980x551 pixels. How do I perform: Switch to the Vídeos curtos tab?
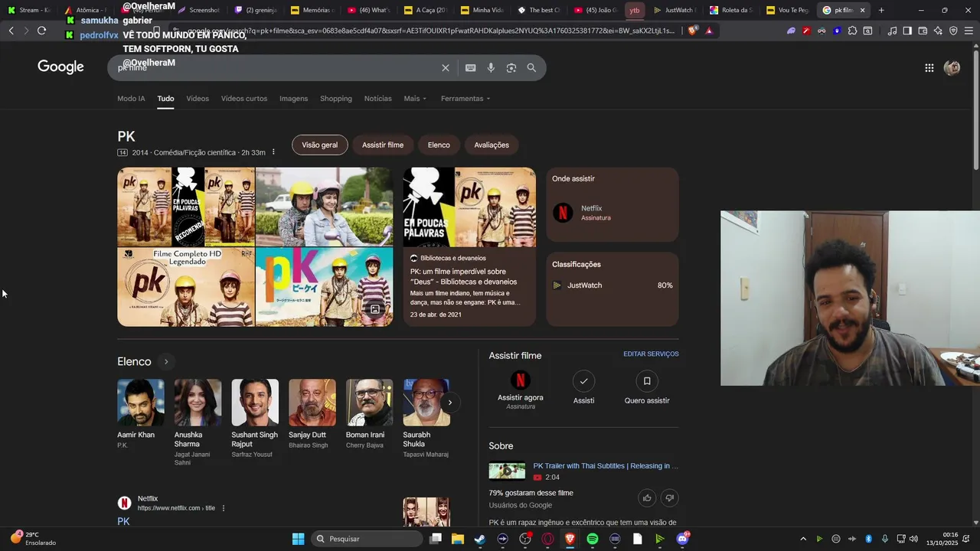pyautogui.click(x=244, y=99)
